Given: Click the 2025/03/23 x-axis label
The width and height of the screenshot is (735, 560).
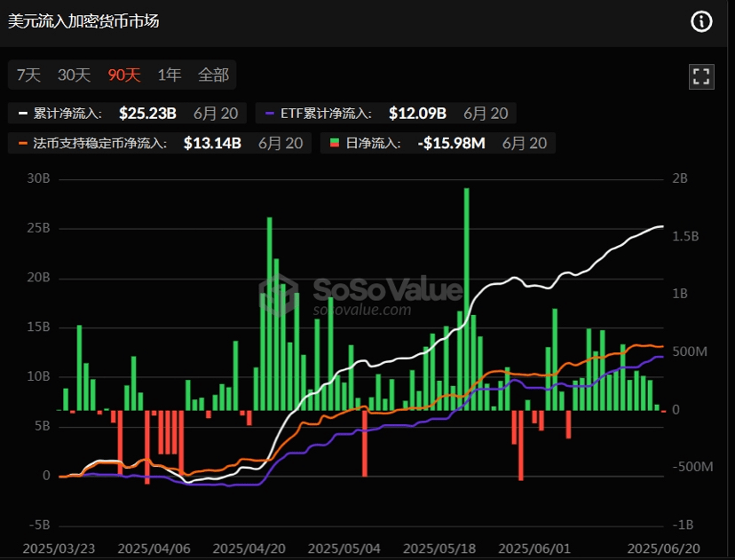Looking at the screenshot, I should (59, 548).
